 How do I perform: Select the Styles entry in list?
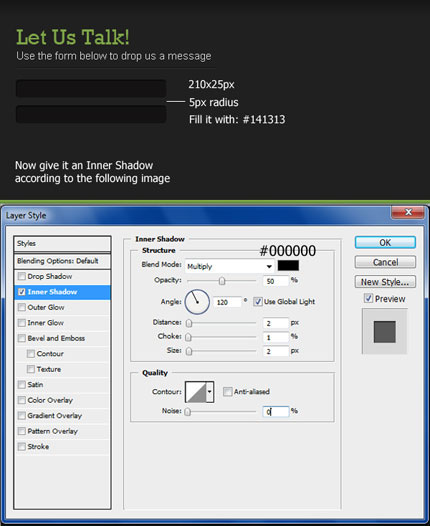click(62, 244)
